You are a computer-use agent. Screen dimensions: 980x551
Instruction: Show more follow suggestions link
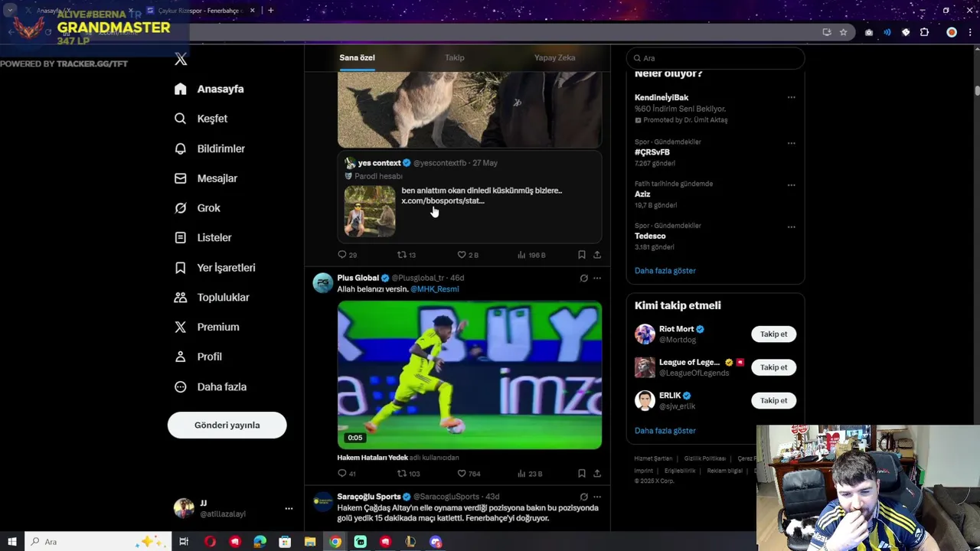[x=665, y=431]
